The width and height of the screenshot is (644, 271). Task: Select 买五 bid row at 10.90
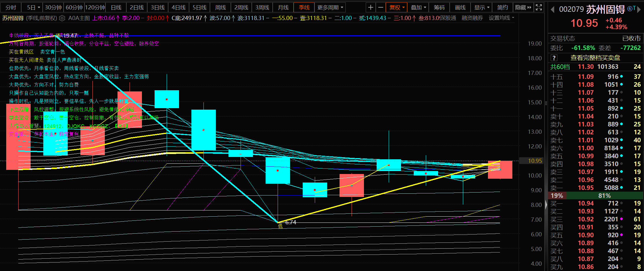pos(596,235)
